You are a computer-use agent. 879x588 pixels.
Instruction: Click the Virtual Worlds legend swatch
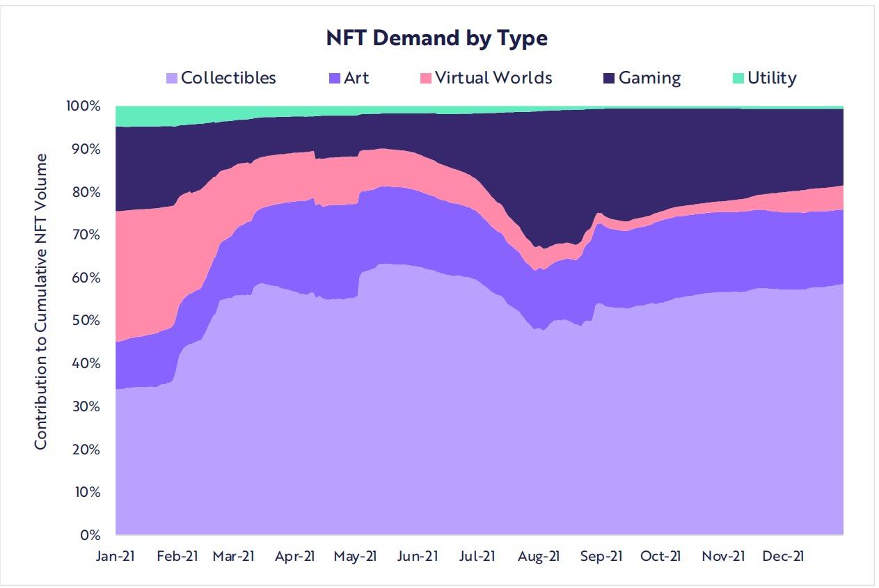(427, 78)
